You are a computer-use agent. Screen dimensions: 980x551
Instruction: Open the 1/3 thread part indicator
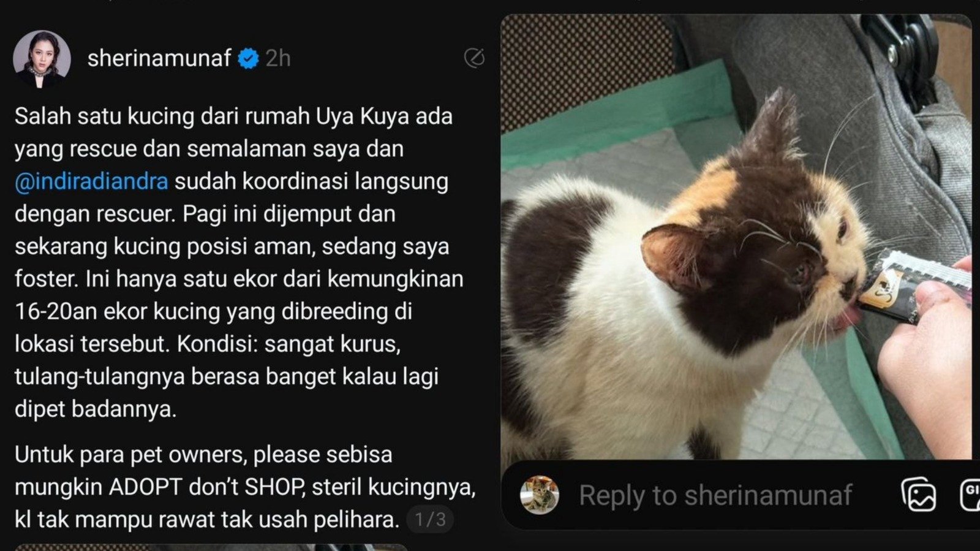430,520
